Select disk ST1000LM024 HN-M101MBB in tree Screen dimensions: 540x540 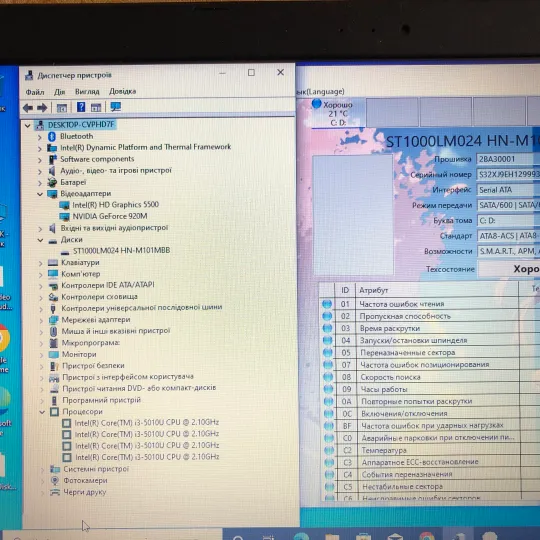click(122, 250)
